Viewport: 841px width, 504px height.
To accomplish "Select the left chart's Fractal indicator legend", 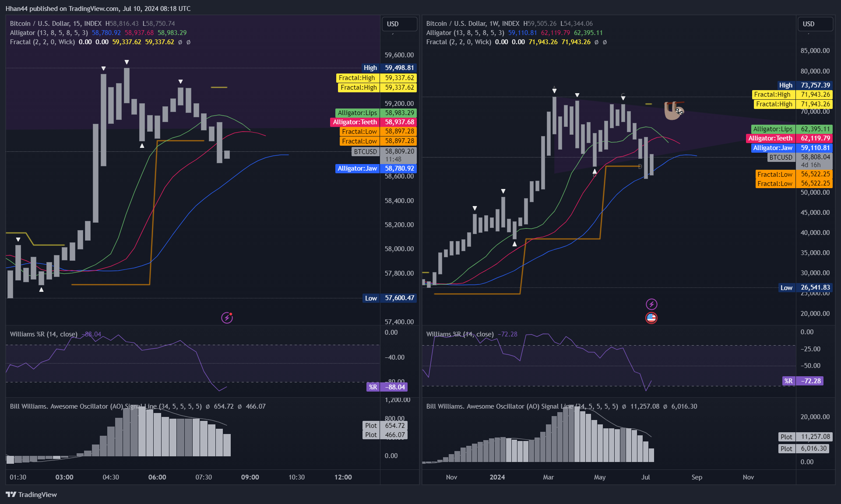I will (100, 42).
